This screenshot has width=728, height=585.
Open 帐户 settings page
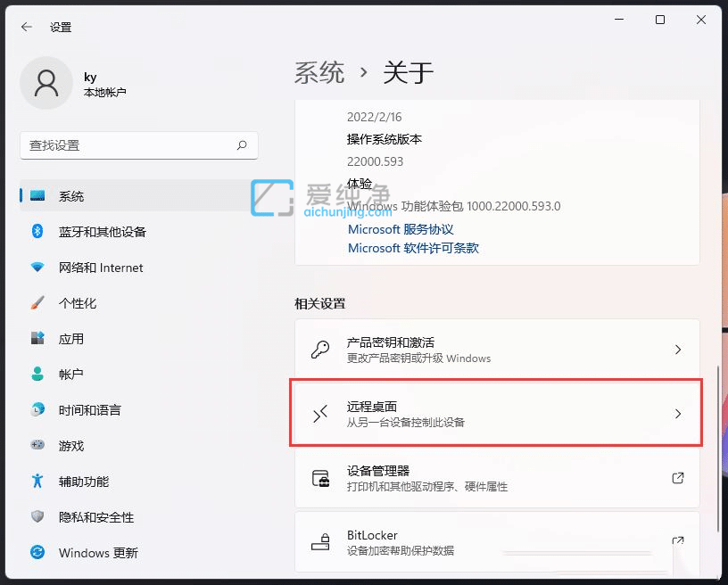(x=138, y=374)
